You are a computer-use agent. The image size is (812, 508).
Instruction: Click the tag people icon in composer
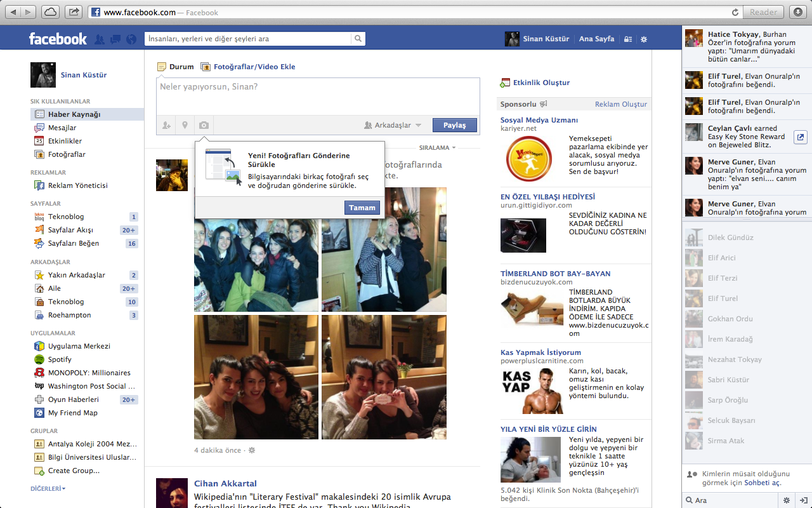166,126
